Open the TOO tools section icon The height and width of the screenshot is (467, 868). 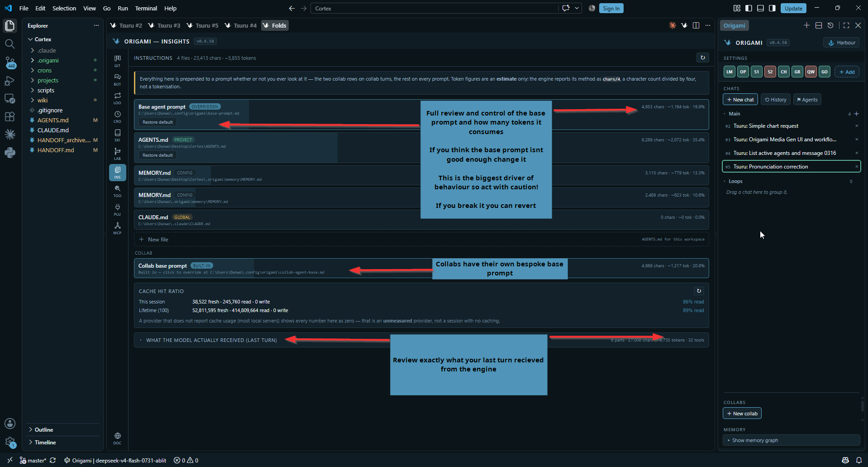[117, 191]
